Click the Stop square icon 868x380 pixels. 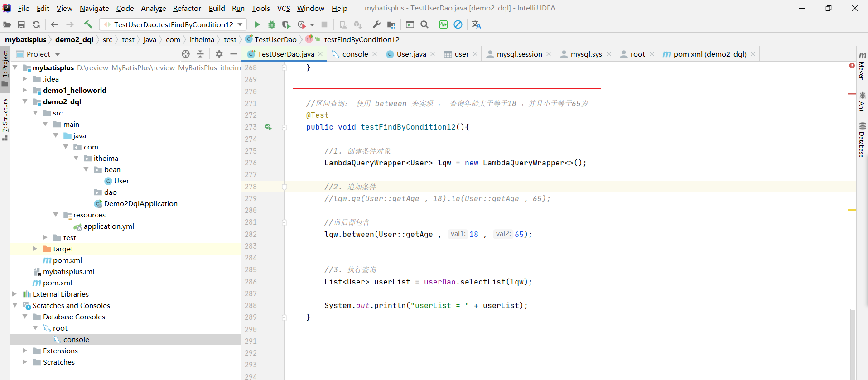324,24
